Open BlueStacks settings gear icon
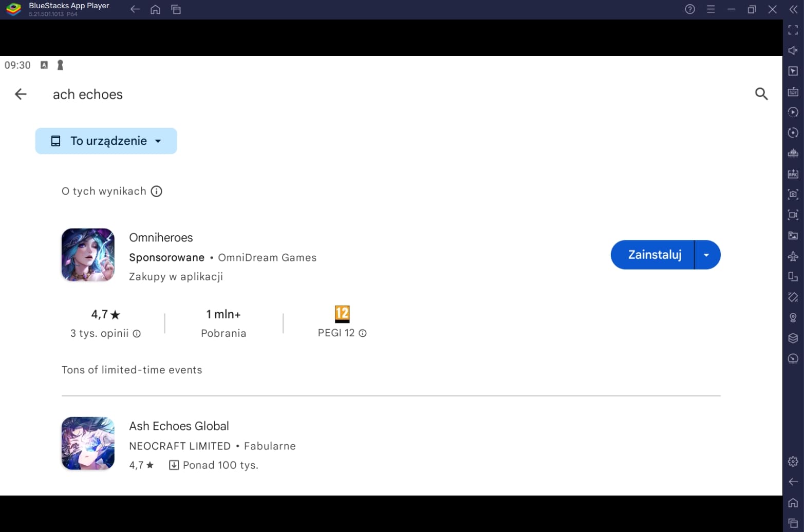The height and width of the screenshot is (532, 804). point(793,461)
